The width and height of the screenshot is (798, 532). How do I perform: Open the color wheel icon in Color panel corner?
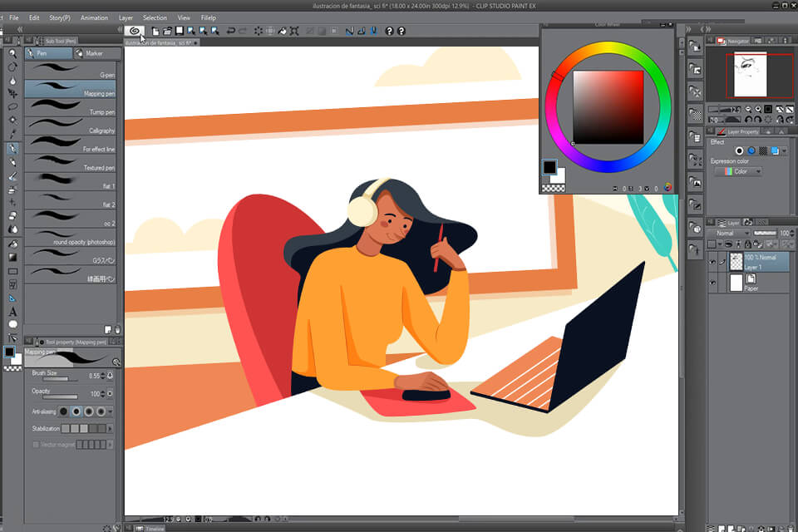pos(667,188)
